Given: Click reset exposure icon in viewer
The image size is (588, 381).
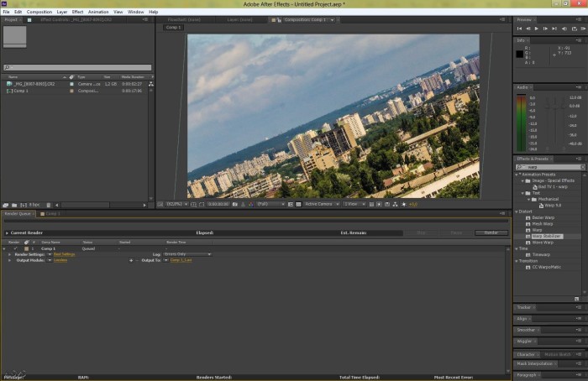Looking at the screenshot, I should tap(404, 204).
